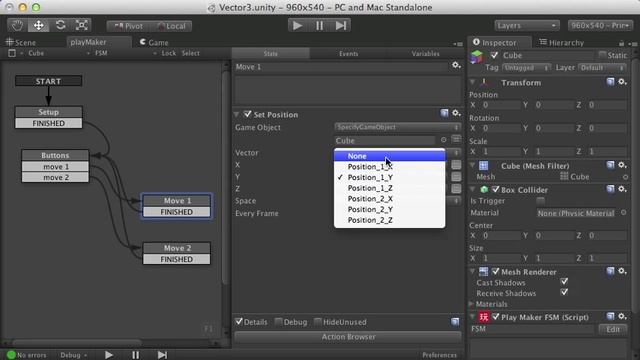Toggle the Static checkbox

click(602, 55)
